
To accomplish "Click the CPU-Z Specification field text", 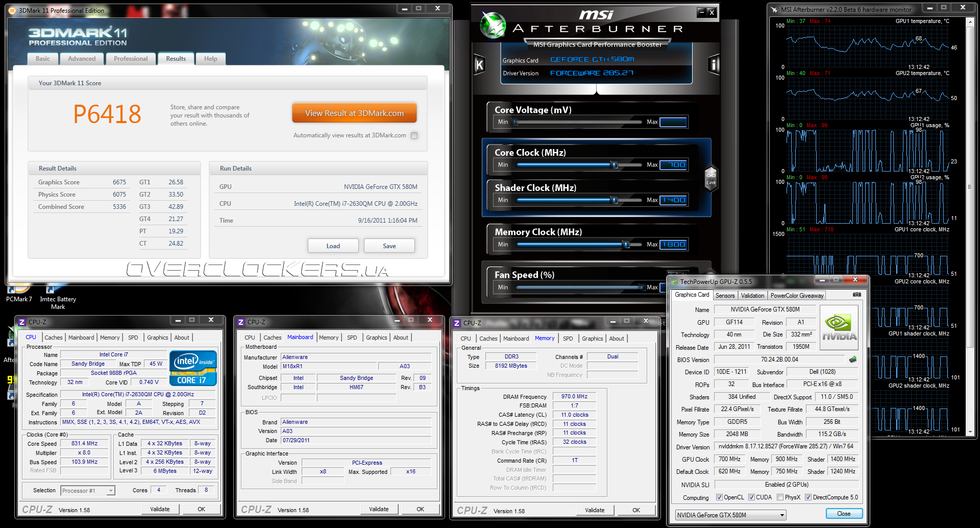I will point(138,395).
